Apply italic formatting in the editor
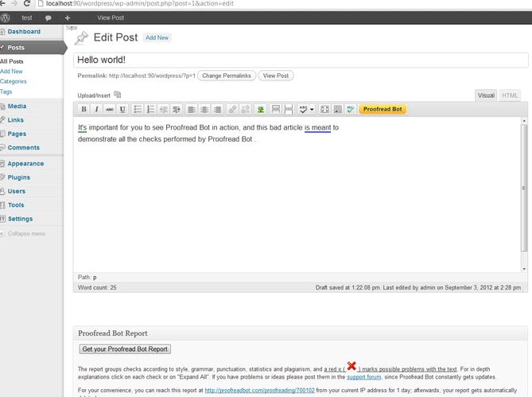The width and height of the screenshot is (532, 397). point(96,109)
